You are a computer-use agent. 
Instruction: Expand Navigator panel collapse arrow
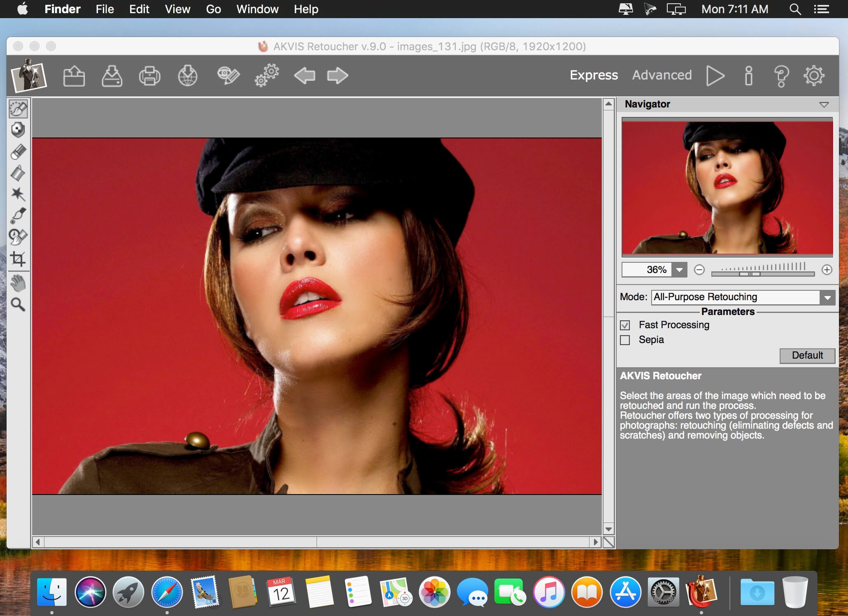tap(824, 104)
